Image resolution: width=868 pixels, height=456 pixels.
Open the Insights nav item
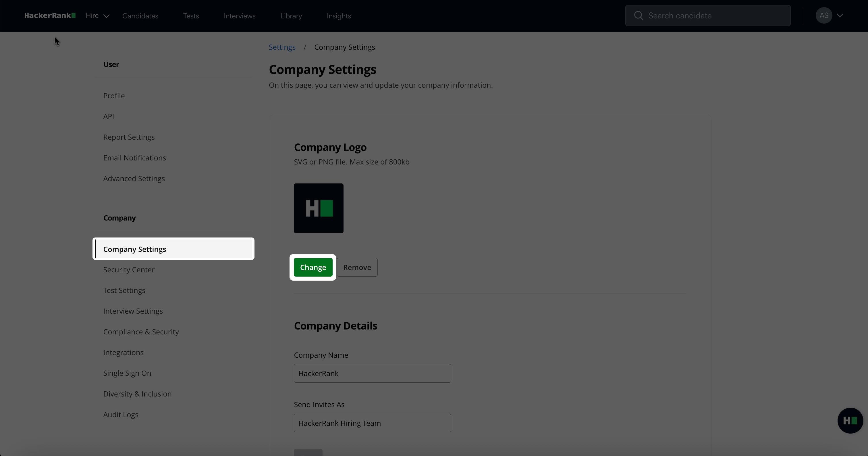click(339, 16)
